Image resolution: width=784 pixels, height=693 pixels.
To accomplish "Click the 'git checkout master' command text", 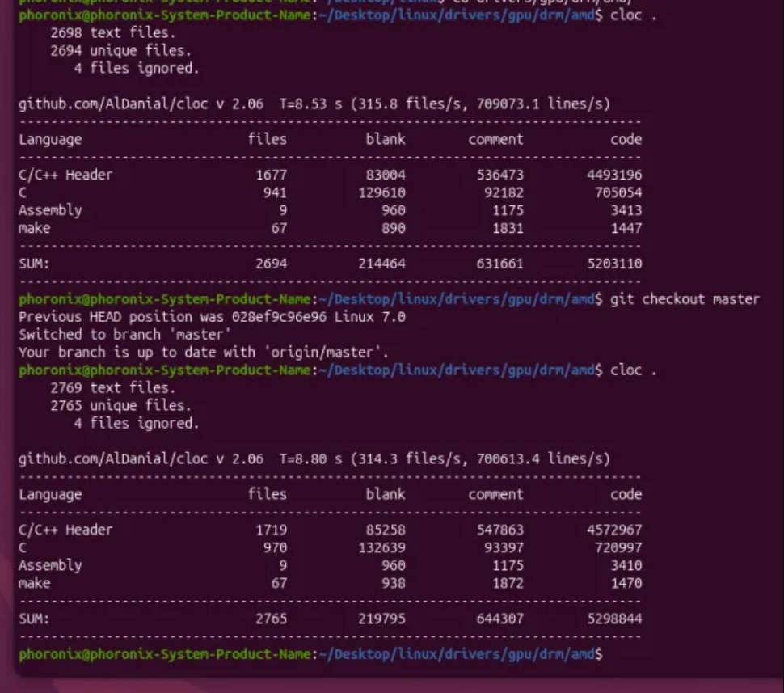I will (x=685, y=299).
